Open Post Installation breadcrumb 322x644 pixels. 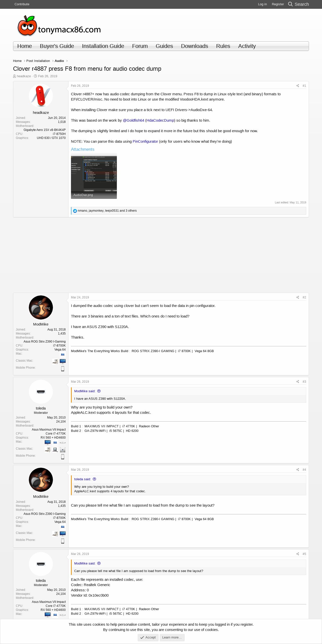38,61
